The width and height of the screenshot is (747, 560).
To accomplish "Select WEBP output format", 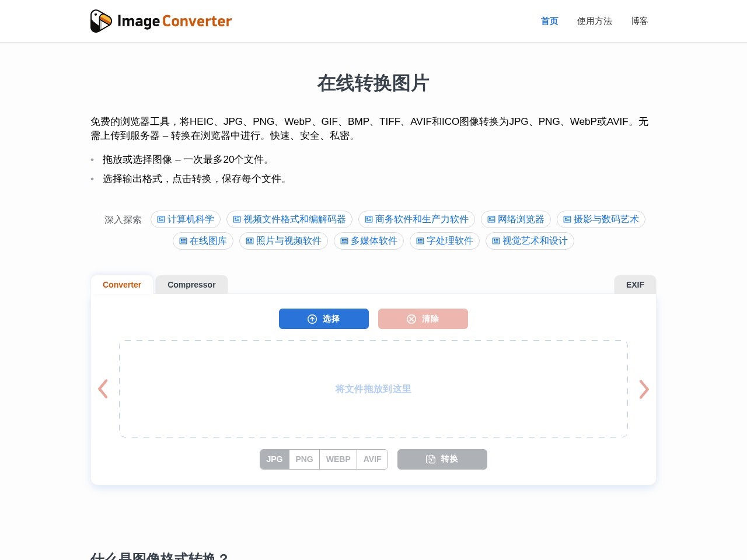I will (338, 459).
